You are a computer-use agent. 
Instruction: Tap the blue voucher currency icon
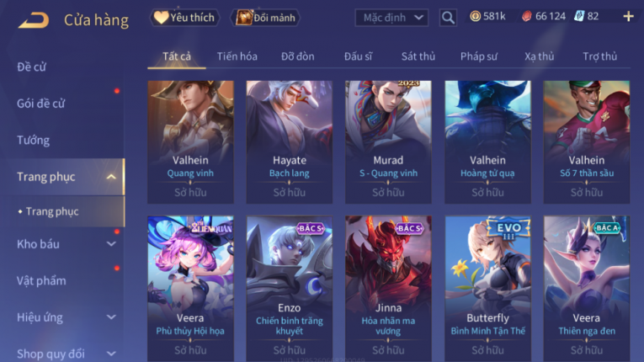point(579,17)
